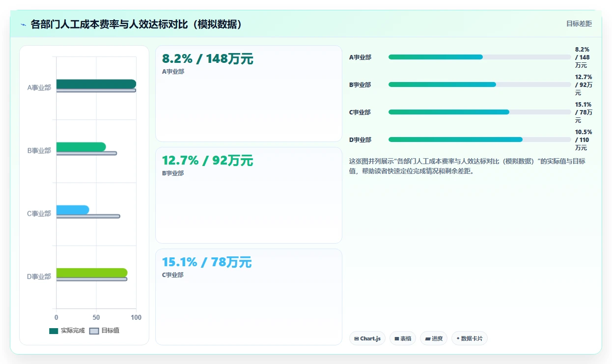Click the 实际完成 legend label
Image resolution: width=612 pixels, height=364 pixels.
tap(73, 331)
